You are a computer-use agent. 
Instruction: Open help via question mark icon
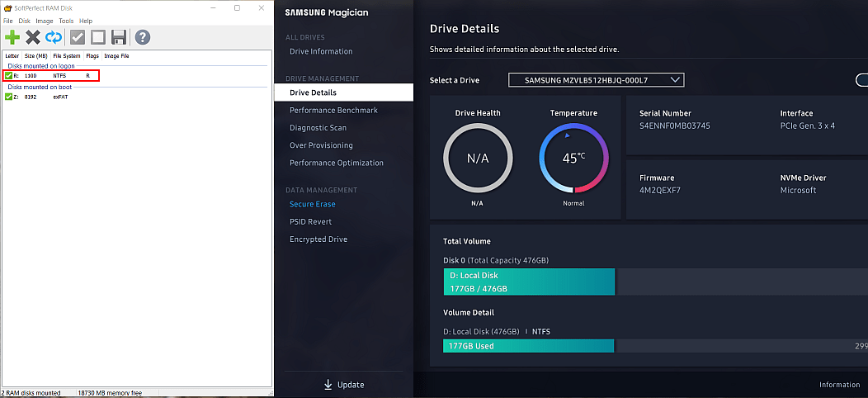[x=143, y=37]
